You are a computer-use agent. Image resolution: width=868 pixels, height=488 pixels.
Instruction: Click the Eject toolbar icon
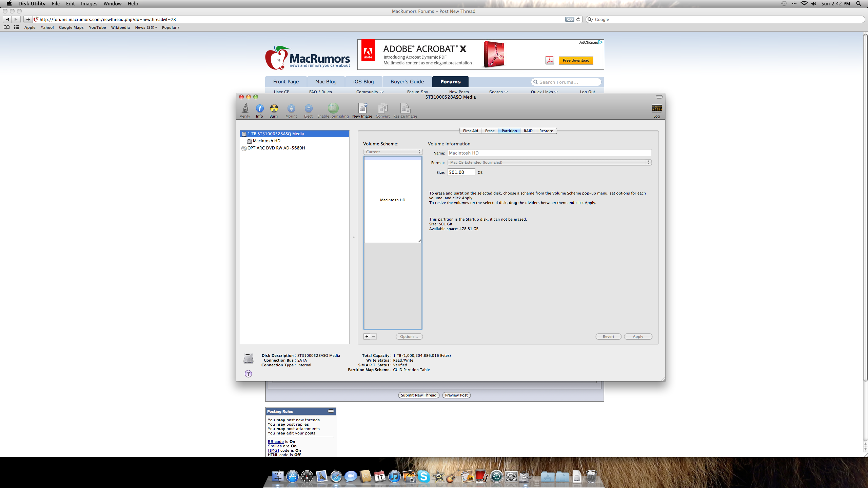(308, 108)
